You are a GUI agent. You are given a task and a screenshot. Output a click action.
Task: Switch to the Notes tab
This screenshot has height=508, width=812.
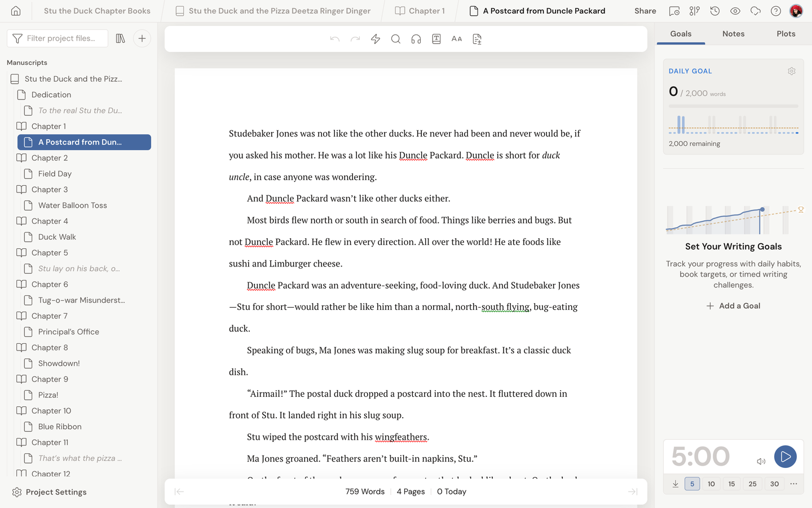pyautogui.click(x=733, y=34)
